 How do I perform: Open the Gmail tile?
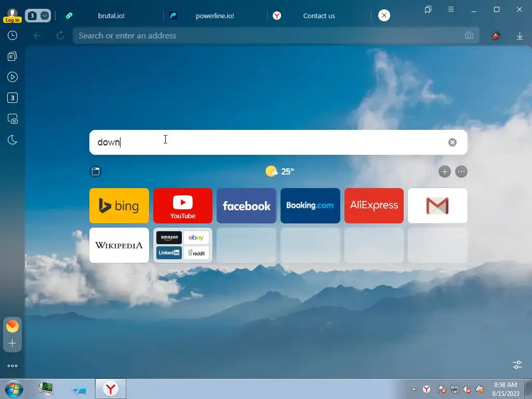[x=437, y=206]
